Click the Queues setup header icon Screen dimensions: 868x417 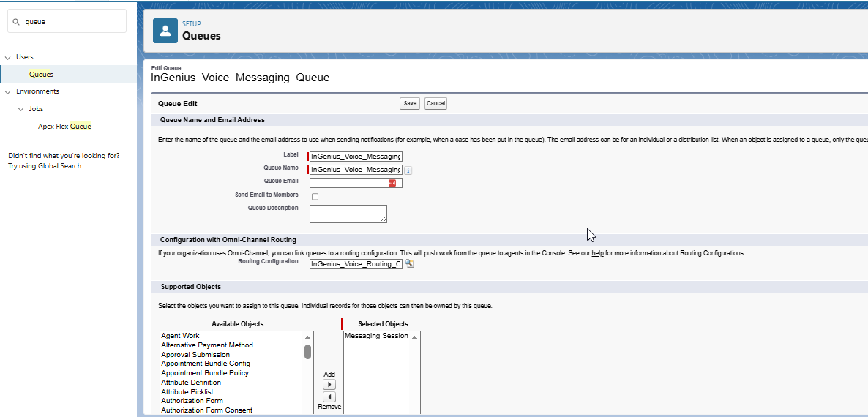165,31
